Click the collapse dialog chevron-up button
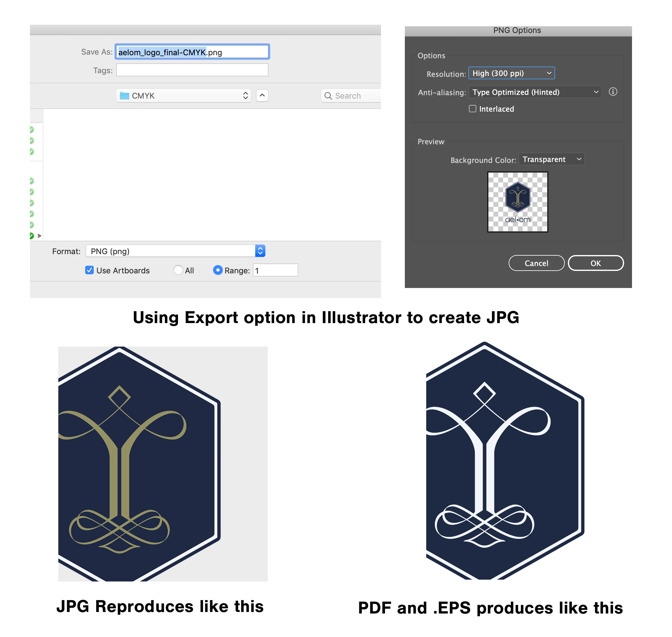The image size is (672, 637). point(262,96)
